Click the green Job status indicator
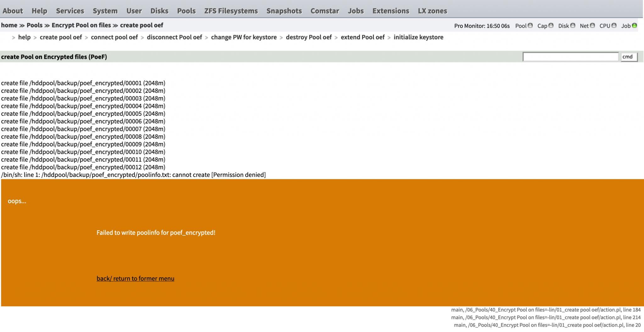 [x=634, y=25]
